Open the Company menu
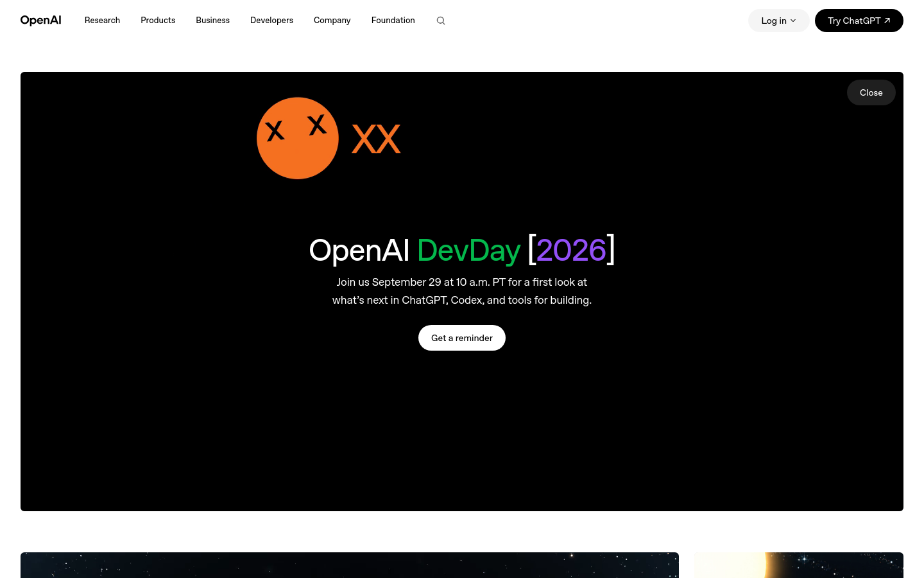The width and height of the screenshot is (924, 578). click(x=332, y=21)
